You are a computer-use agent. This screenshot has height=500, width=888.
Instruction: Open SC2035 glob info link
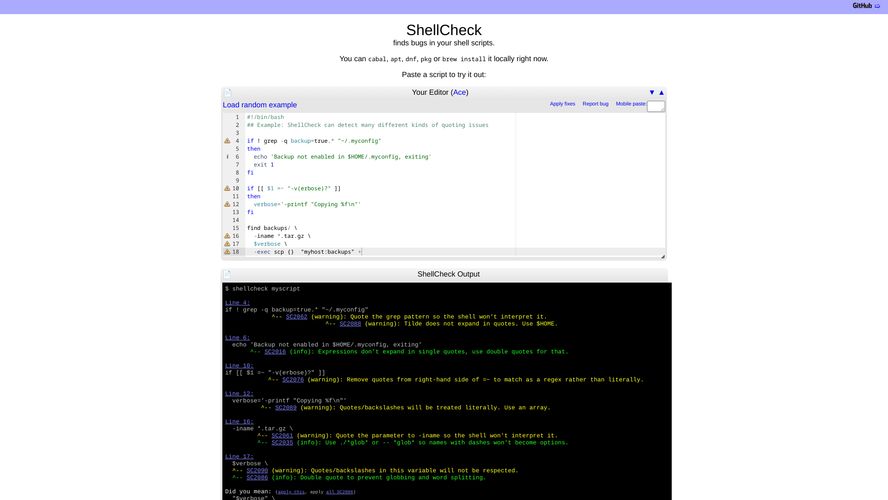[282, 443]
